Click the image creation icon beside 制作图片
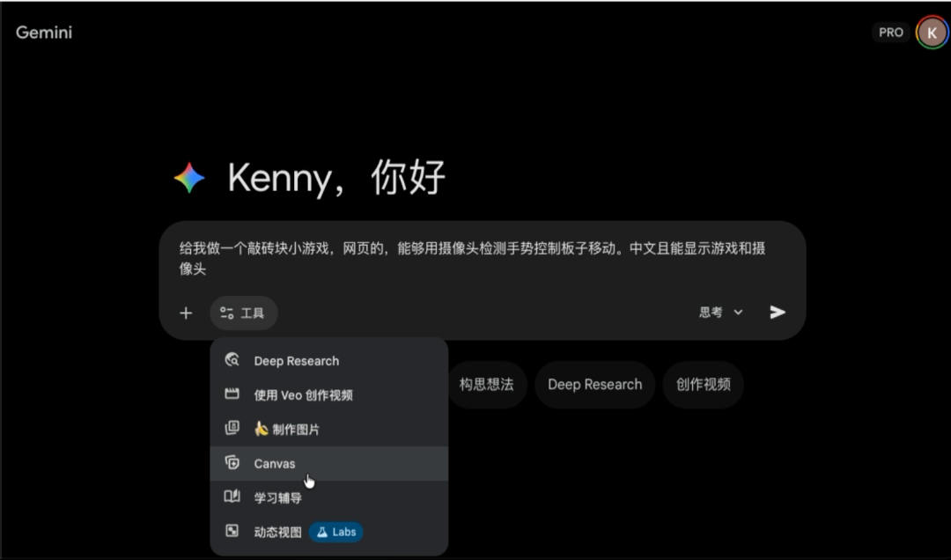951x560 pixels. click(232, 428)
